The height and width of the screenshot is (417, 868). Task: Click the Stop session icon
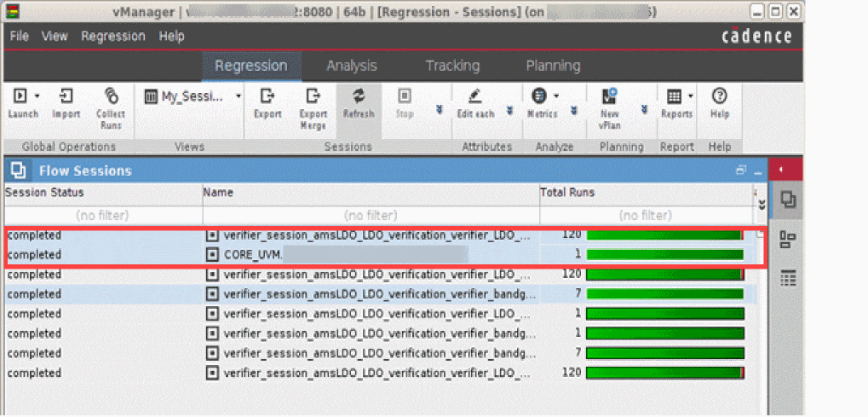405,96
